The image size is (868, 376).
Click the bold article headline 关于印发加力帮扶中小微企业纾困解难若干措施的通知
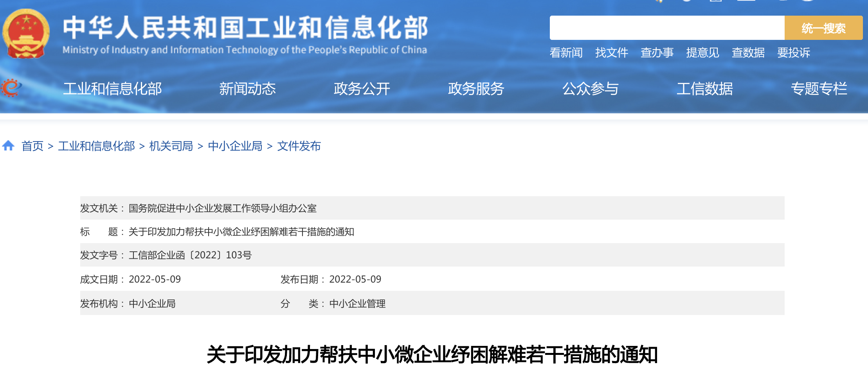tap(432, 355)
